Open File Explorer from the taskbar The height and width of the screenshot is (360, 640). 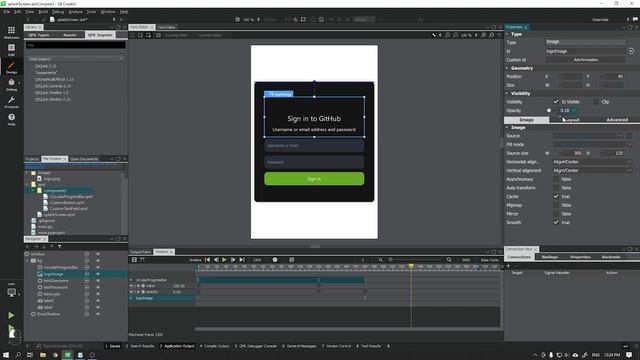pyautogui.click(x=43, y=355)
